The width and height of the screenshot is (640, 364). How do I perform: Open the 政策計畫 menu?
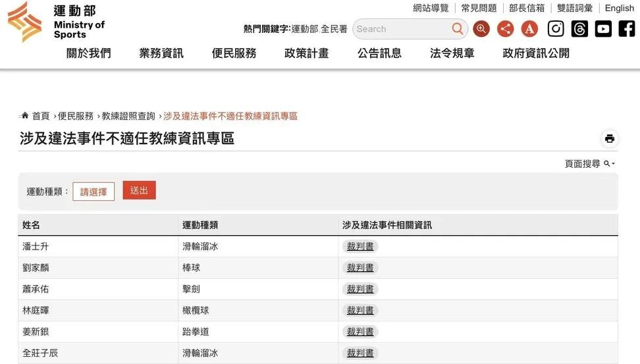coord(307,53)
